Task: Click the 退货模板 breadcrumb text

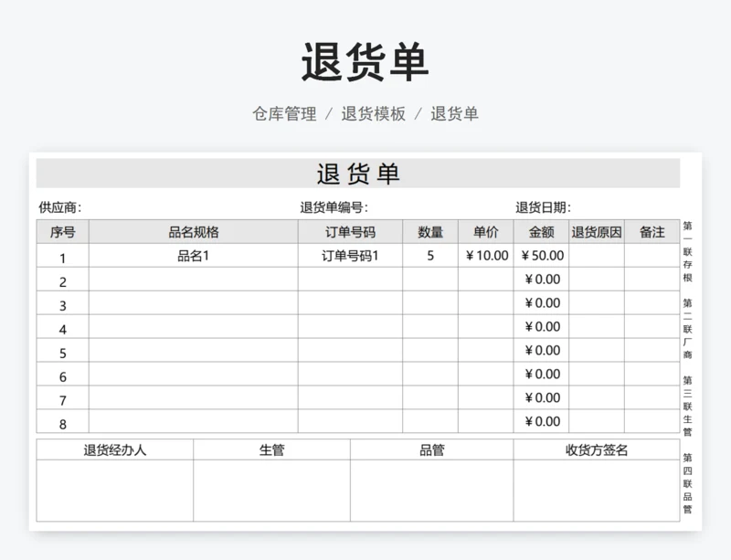Action: click(374, 114)
